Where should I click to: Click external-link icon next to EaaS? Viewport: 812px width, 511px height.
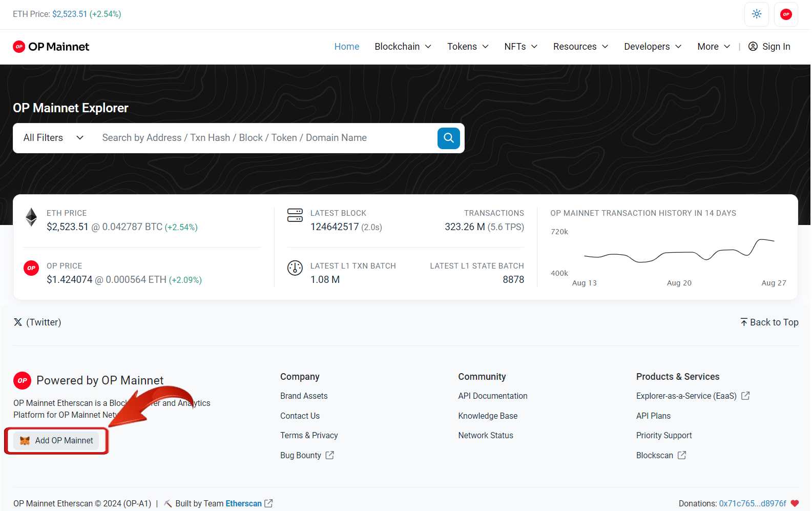coord(745,396)
